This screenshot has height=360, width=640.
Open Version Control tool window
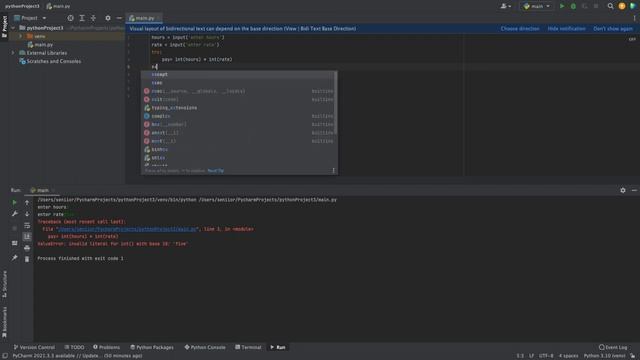pyautogui.click(x=34, y=347)
